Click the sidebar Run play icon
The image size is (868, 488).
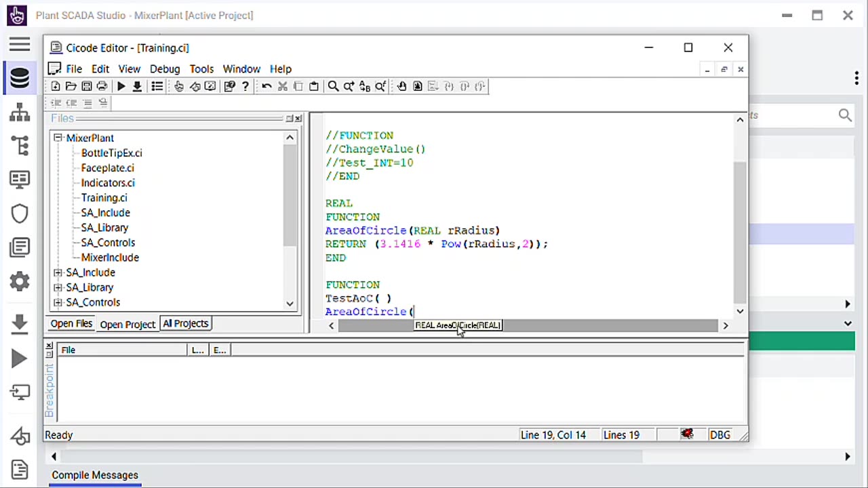(19, 359)
